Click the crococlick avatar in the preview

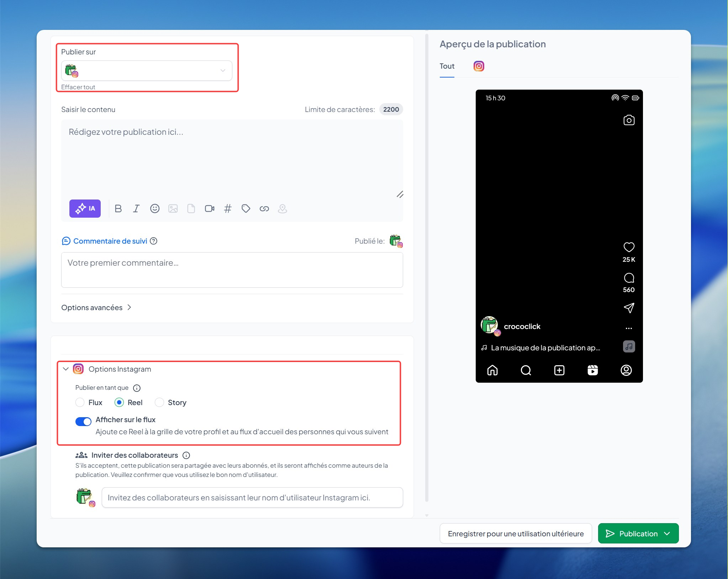[490, 326]
